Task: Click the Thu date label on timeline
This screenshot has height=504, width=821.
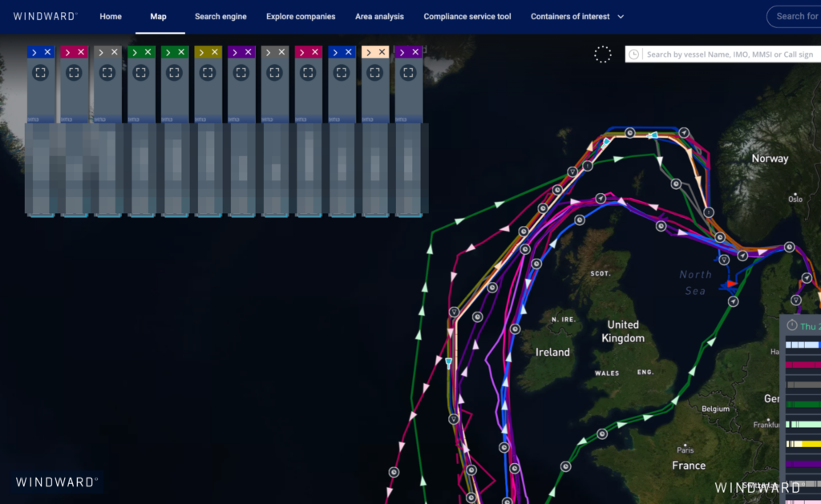Action: pyautogui.click(x=810, y=327)
